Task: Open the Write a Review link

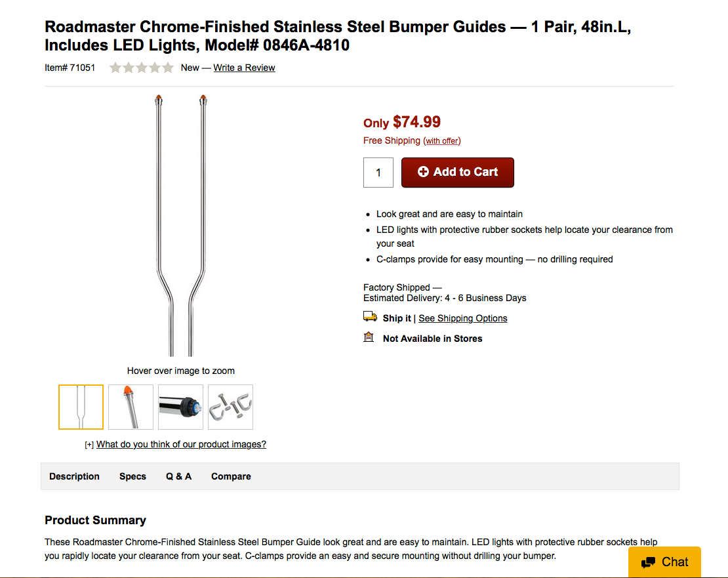Action: tap(244, 68)
